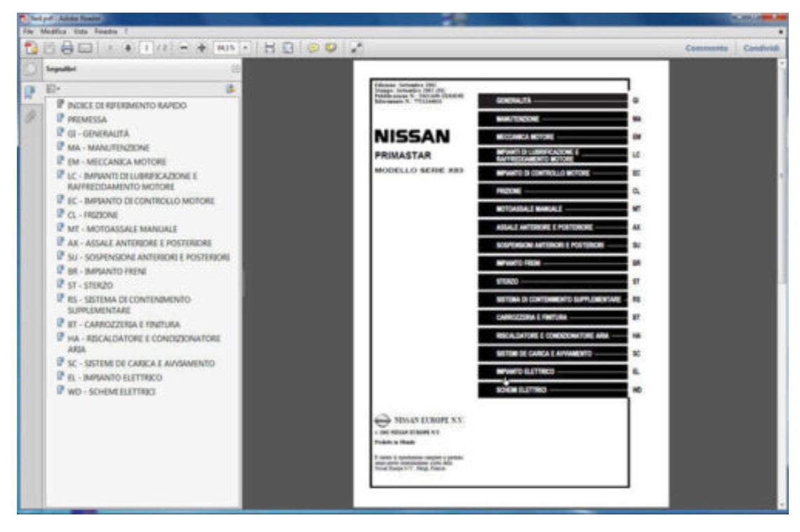Open the Modifica menu
800x532 pixels.
(x=53, y=32)
